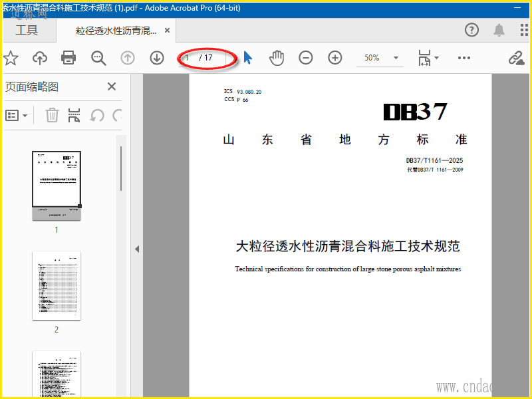Delete selected page with trash icon

(x=52, y=115)
